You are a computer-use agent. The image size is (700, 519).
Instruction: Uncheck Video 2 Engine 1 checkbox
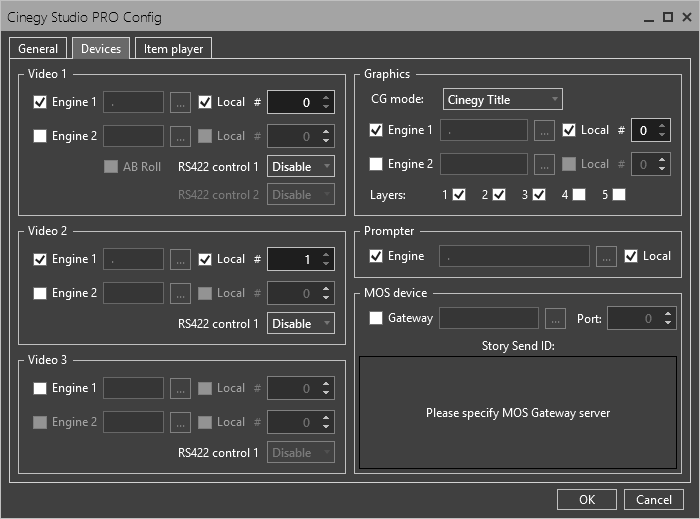point(40,259)
